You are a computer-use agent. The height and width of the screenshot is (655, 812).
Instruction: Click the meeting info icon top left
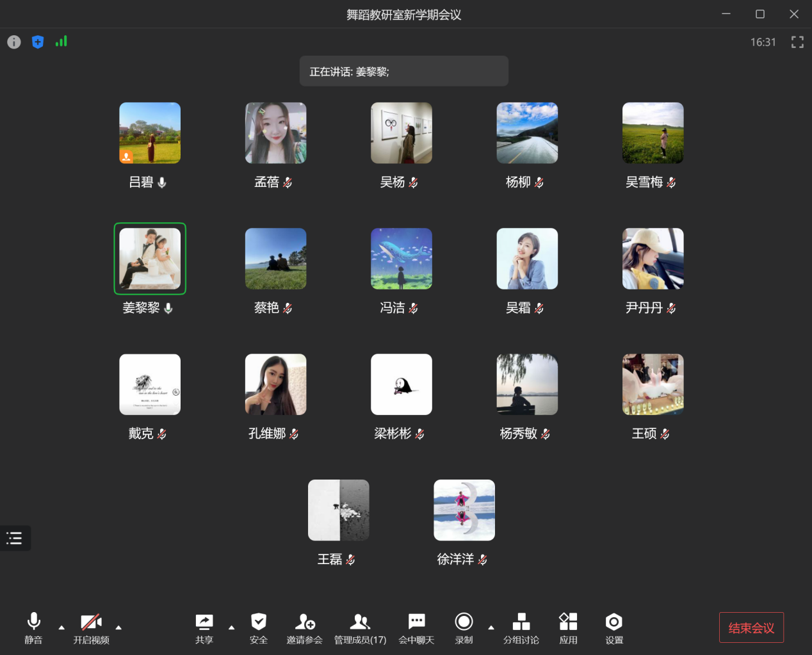13,42
